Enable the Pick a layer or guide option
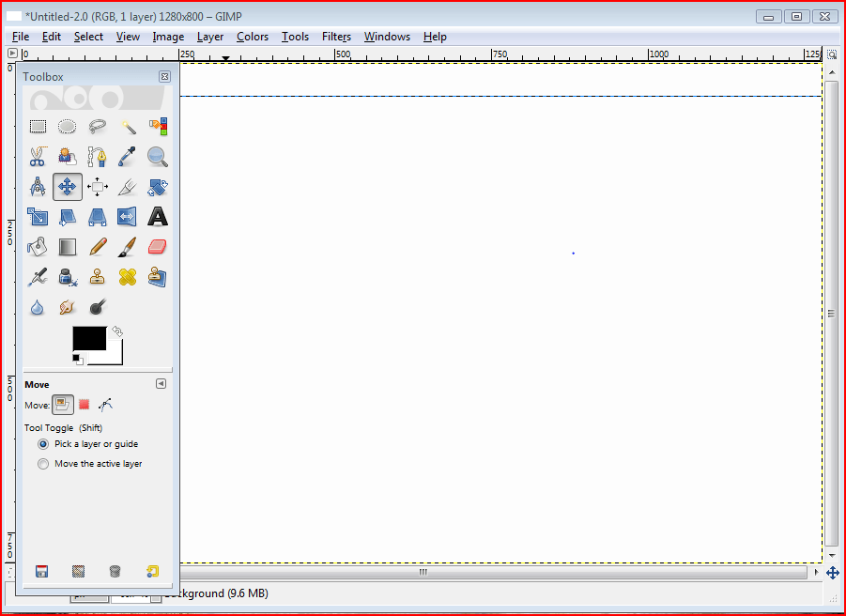The width and height of the screenshot is (846, 616). point(43,444)
